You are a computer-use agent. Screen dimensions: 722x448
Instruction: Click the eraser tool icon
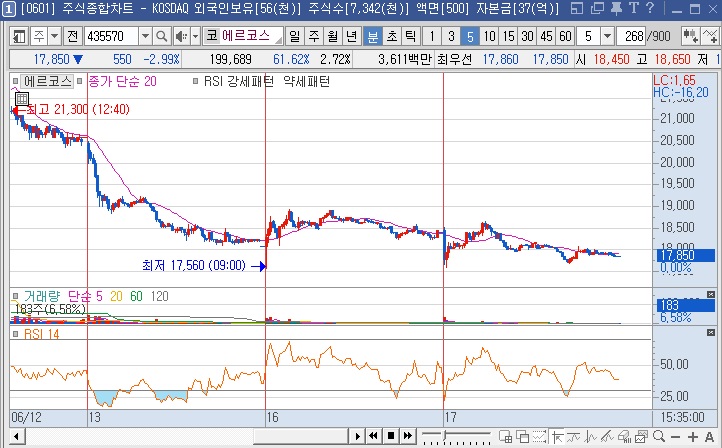click(x=624, y=436)
